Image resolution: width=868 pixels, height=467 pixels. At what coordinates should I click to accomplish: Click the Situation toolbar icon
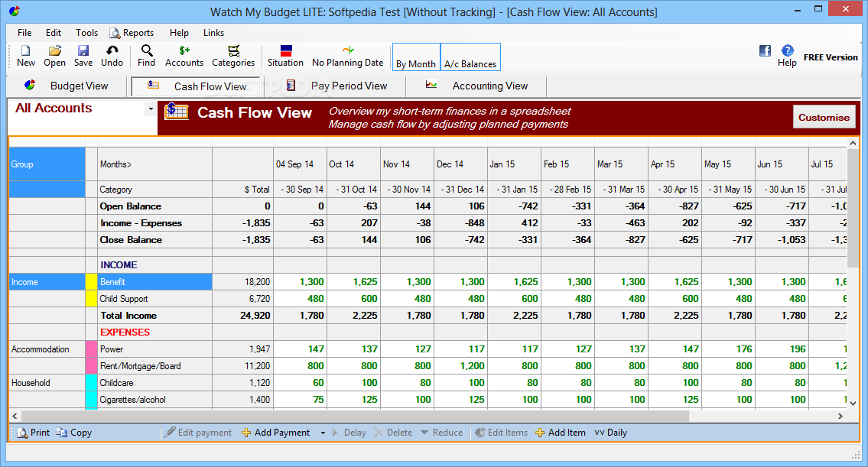pos(285,57)
